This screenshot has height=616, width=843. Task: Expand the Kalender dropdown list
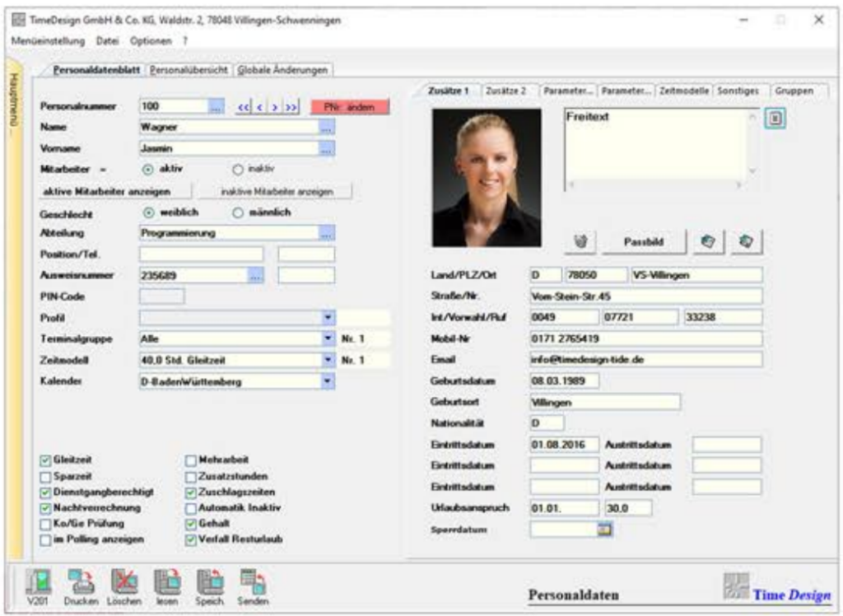[x=328, y=380]
